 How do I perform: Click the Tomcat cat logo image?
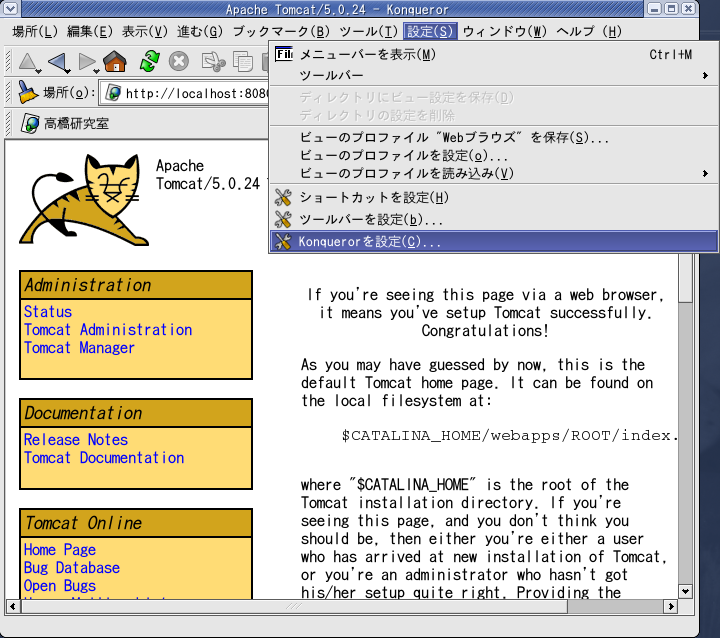[84, 199]
